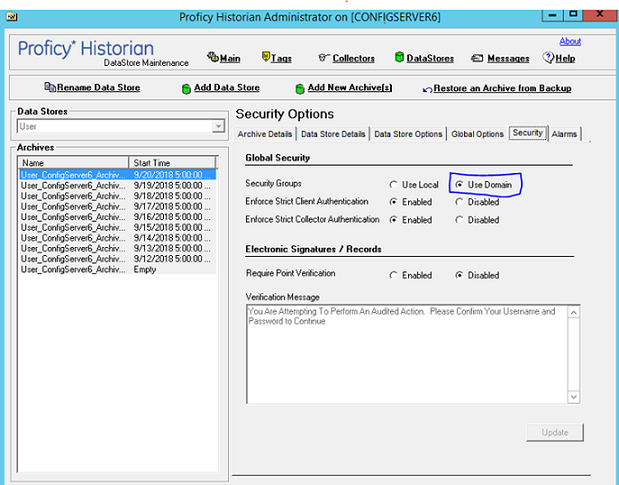Image resolution: width=619 pixels, height=485 pixels.
Task: Click the application icon in the title bar
Action: (x=11, y=17)
